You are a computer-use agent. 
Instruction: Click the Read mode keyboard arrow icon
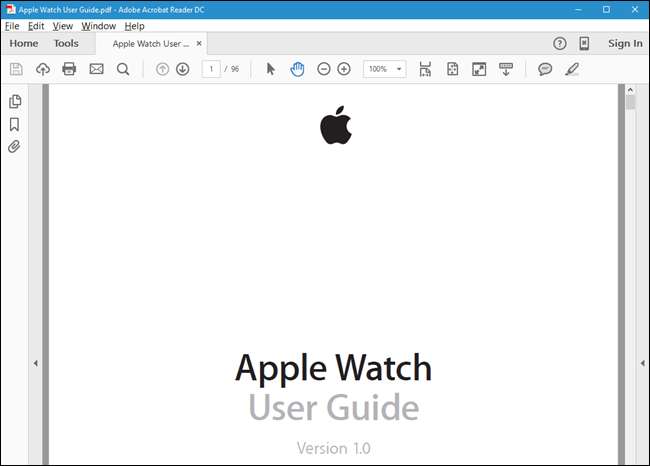[506, 69]
